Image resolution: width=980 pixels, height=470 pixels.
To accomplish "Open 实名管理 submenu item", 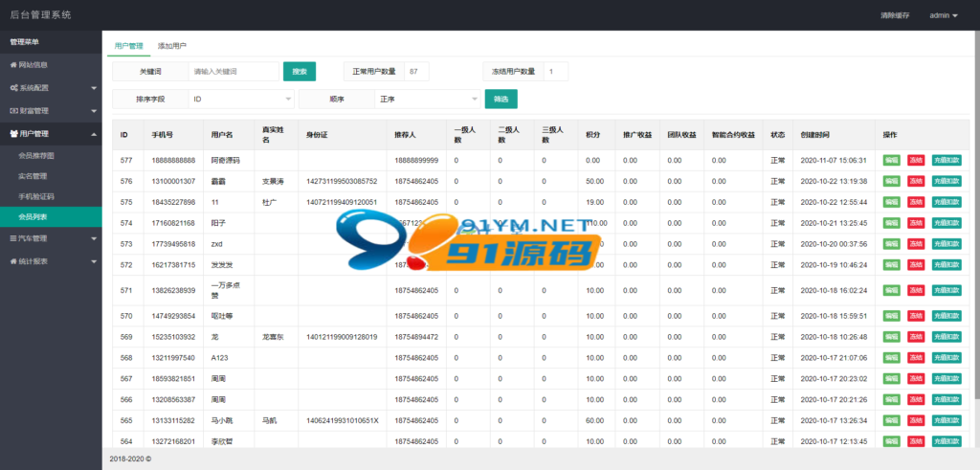I will pyautogui.click(x=51, y=176).
